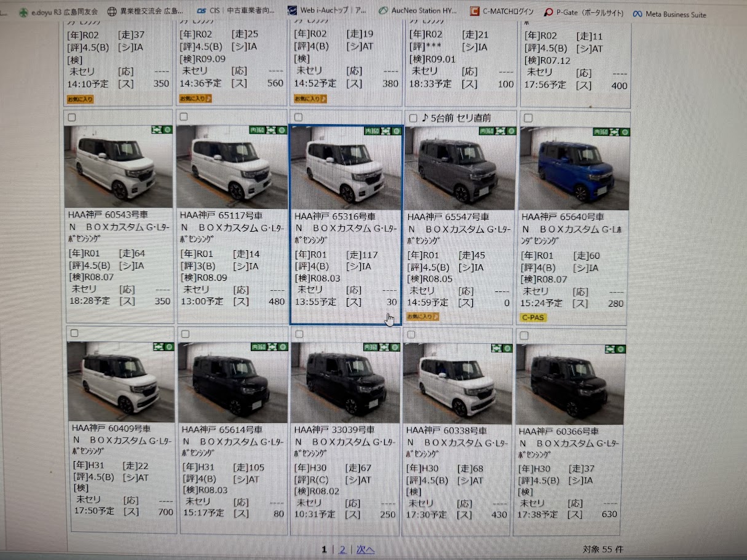Screen dimensions: 747x560
Task: Check the box for car 65640 listing
Action: tap(528, 118)
